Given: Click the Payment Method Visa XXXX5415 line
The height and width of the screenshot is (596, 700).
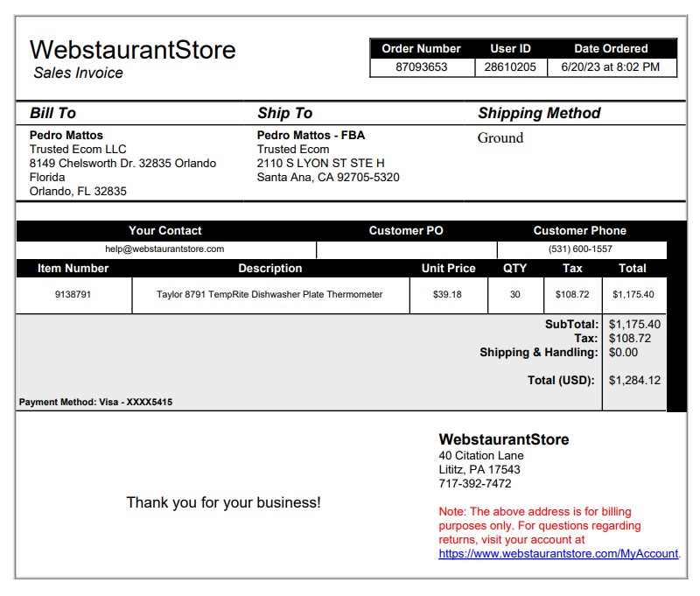Looking at the screenshot, I should (95, 403).
